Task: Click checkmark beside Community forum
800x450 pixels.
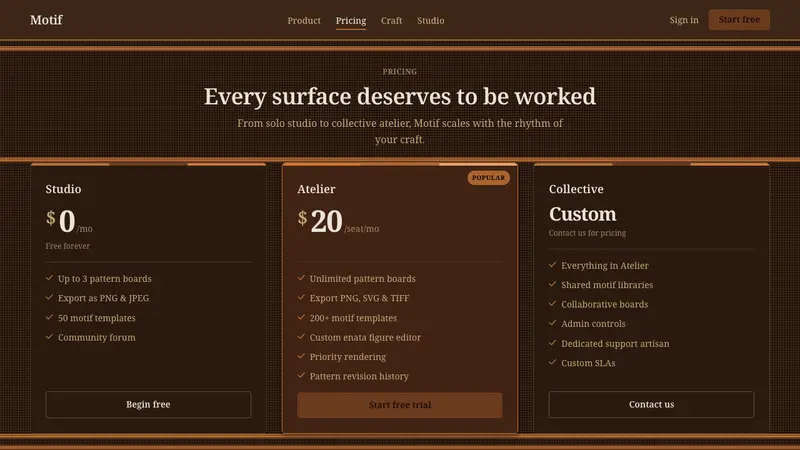Action: coord(49,337)
